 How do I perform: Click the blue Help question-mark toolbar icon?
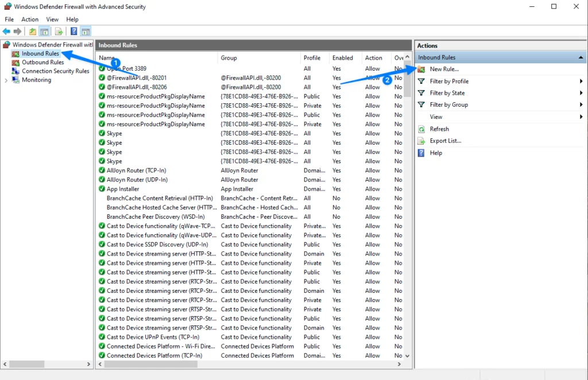[x=73, y=32]
